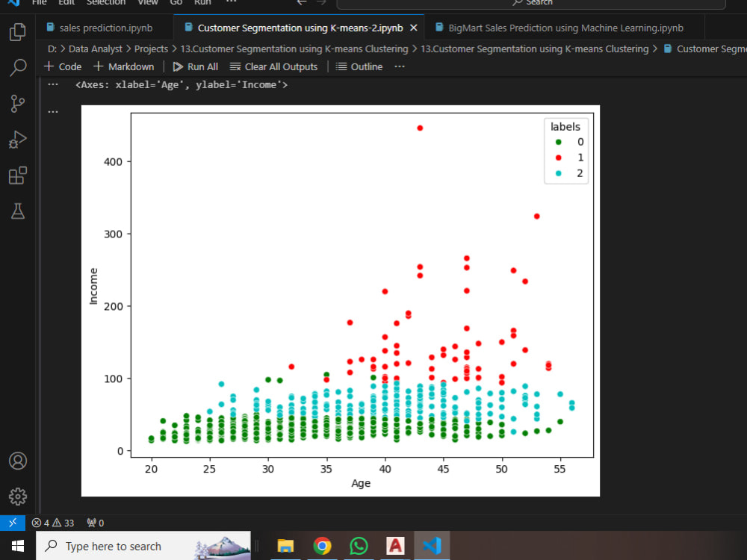
Task: Run All notebook cells
Action: click(195, 66)
